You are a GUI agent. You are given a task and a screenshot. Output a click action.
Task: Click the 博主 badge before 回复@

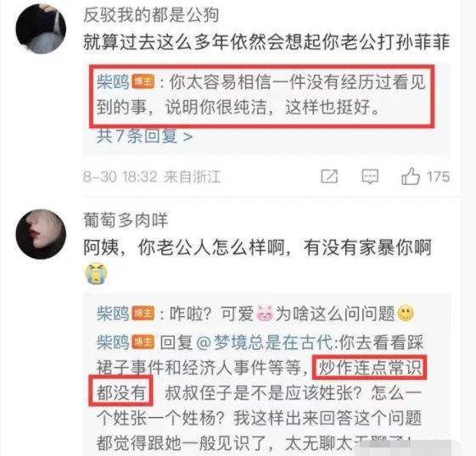pos(143,342)
